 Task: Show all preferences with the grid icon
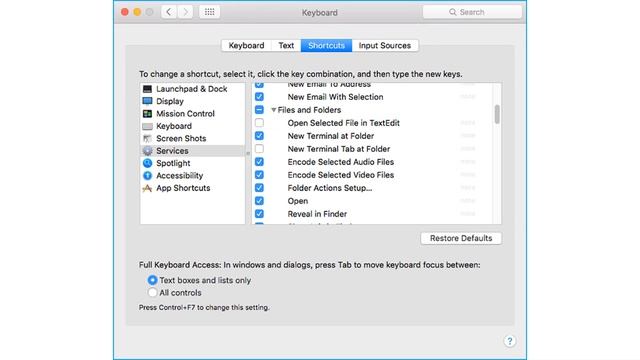pos(209,12)
